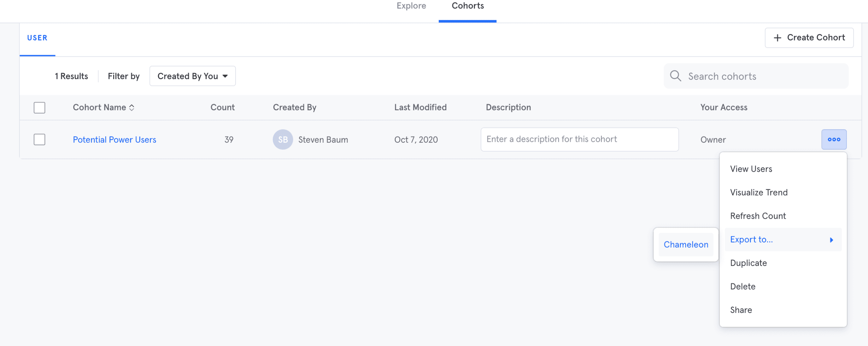Select the Cohorts tab
This screenshot has width=868, height=346.
point(467,6)
